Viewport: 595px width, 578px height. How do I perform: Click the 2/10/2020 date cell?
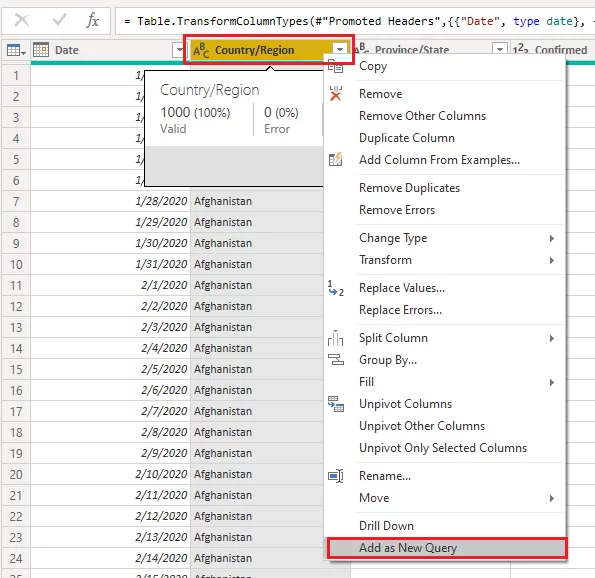110,474
